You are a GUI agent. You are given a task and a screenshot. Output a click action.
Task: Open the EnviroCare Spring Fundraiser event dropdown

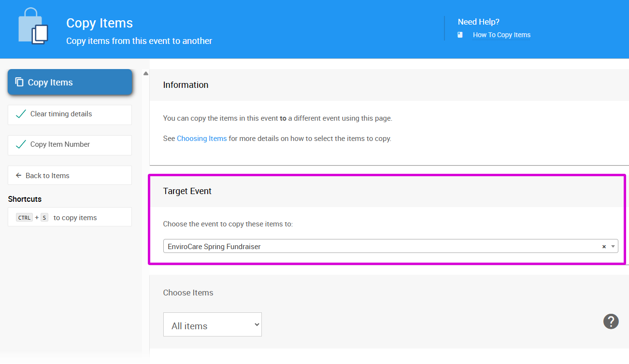coord(382,246)
